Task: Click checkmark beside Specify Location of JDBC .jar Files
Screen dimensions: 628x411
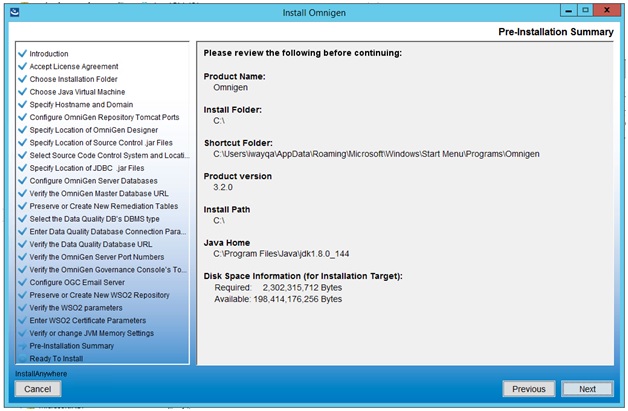Action: pyautogui.click(x=22, y=168)
